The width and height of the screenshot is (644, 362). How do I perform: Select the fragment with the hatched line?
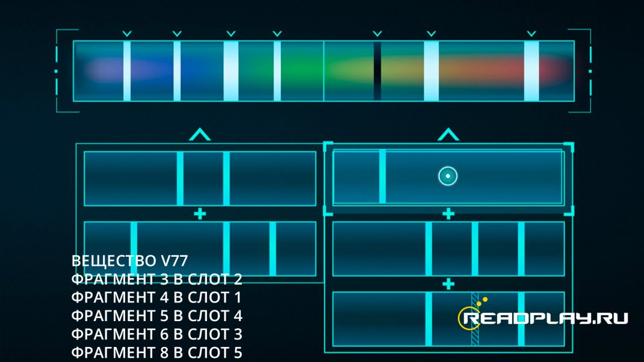pos(448,319)
